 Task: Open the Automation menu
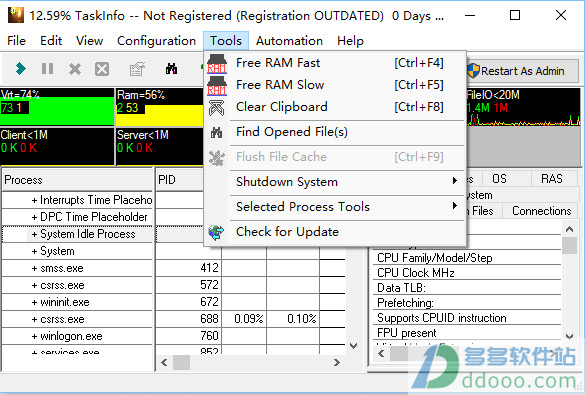(289, 41)
